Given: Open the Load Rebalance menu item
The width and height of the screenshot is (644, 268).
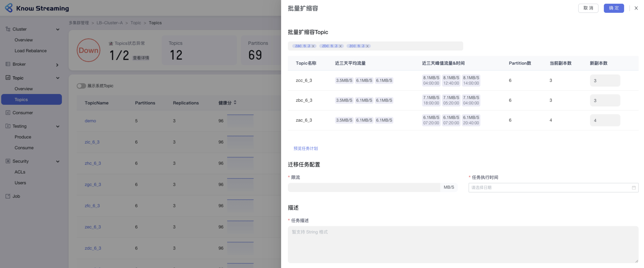Looking at the screenshot, I should [x=31, y=51].
